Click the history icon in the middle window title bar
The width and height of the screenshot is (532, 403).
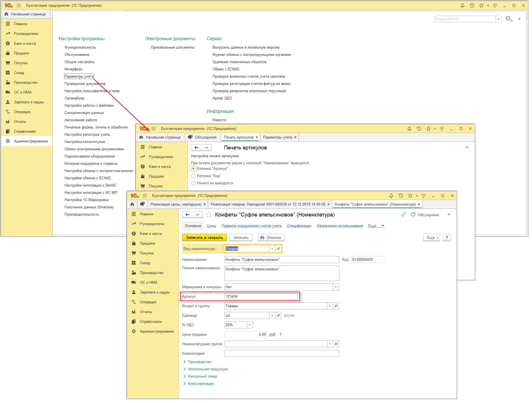pyautogui.click(x=419, y=129)
